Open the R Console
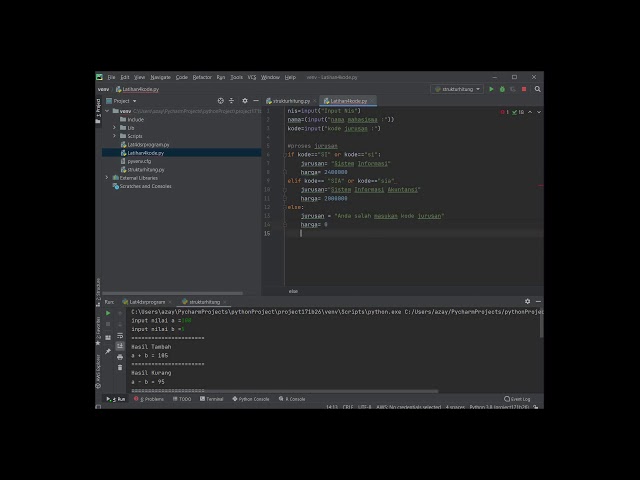Viewport: 640px width, 480px height. (292, 399)
